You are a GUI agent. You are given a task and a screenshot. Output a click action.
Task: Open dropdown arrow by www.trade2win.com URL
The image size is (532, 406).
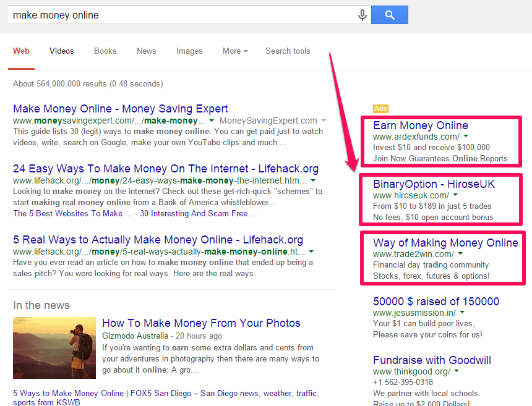460,254
